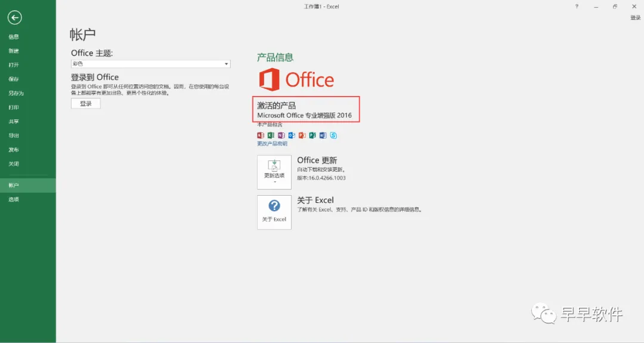Click the back arrow circle icon

15,17
